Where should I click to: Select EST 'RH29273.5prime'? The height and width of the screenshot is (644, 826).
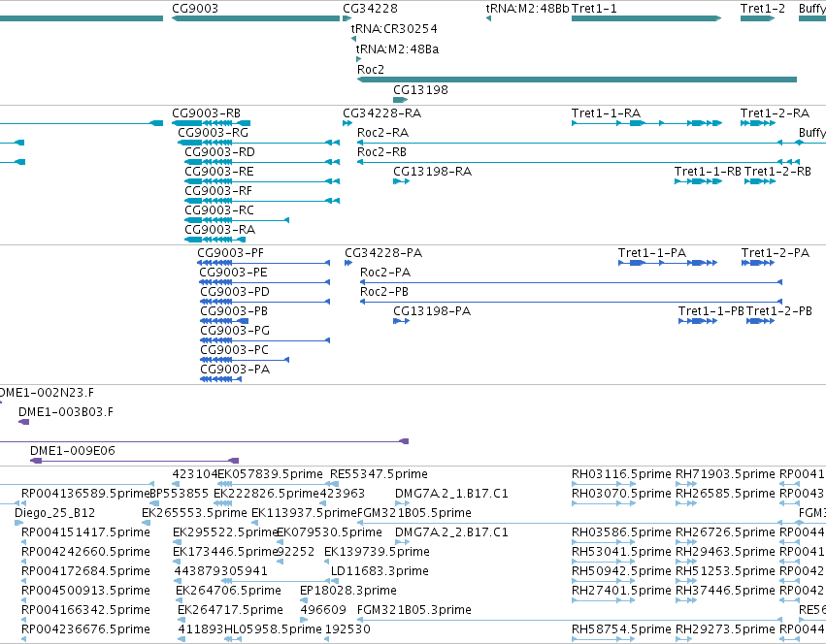(725, 629)
